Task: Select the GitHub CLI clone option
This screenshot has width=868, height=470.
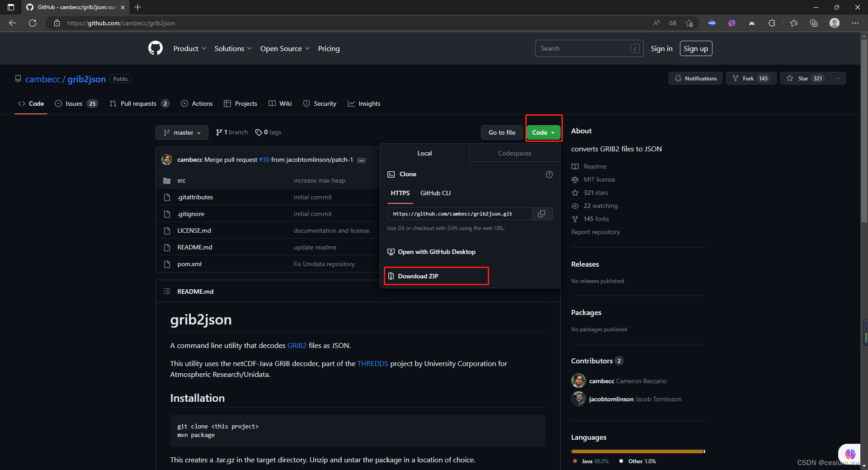Action: [435, 193]
